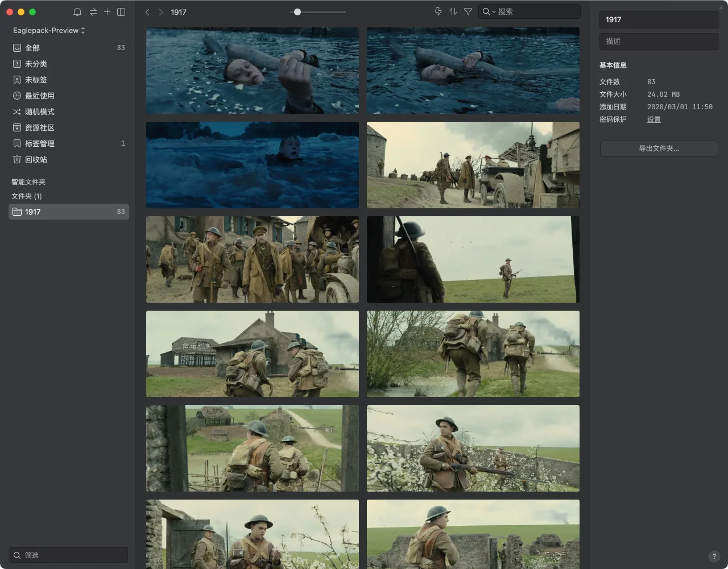Screen dimensions: 728x569
Task: Open 回收站 trash in the sidebar
Action: pos(69,159)
